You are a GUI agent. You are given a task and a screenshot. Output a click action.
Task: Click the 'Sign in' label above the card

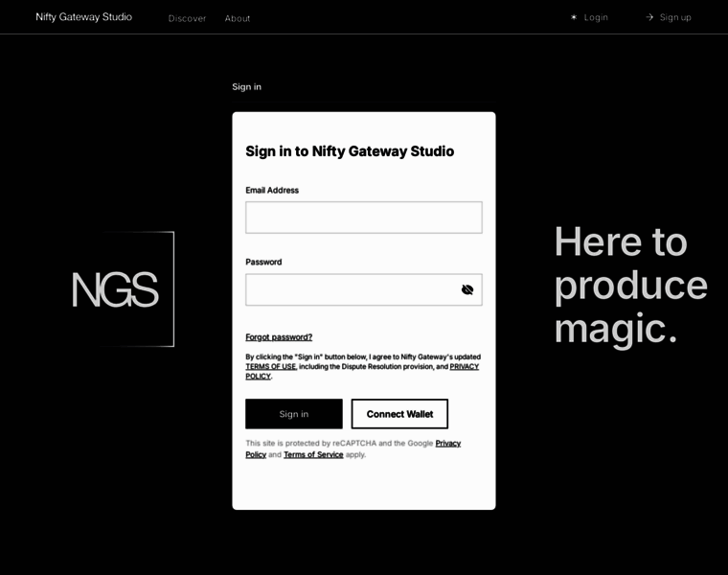(x=246, y=87)
